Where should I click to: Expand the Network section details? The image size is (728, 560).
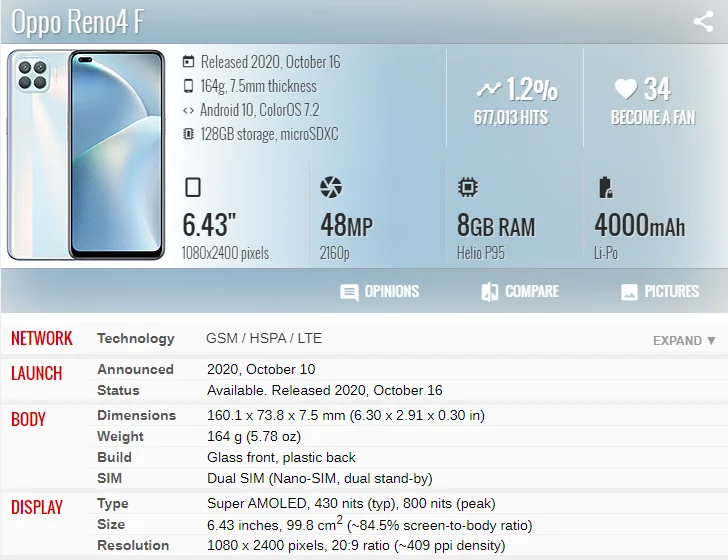point(684,341)
